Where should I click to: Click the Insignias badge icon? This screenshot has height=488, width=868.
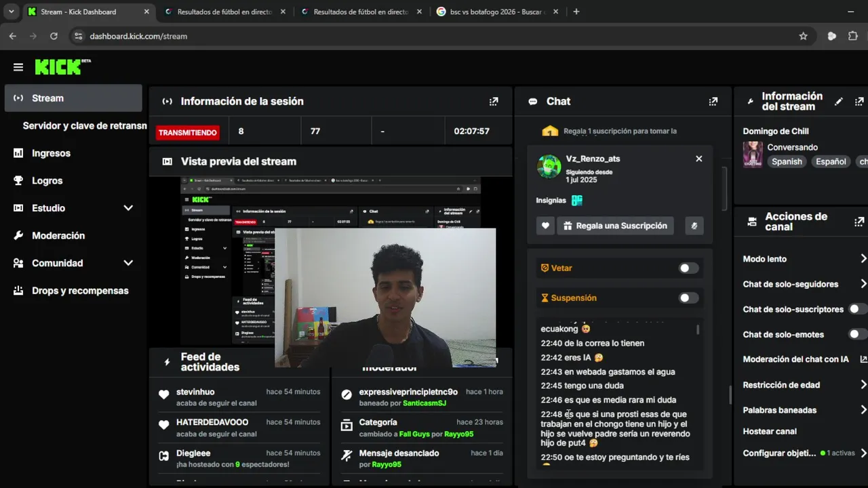pyautogui.click(x=577, y=201)
